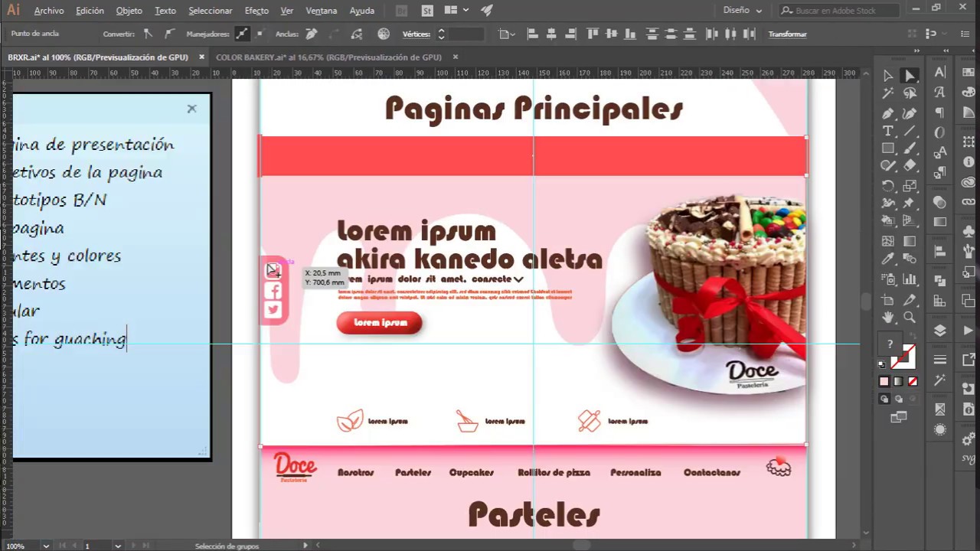Image resolution: width=980 pixels, height=551 pixels.
Task: Select the Magic Wand tool
Action: [888, 93]
